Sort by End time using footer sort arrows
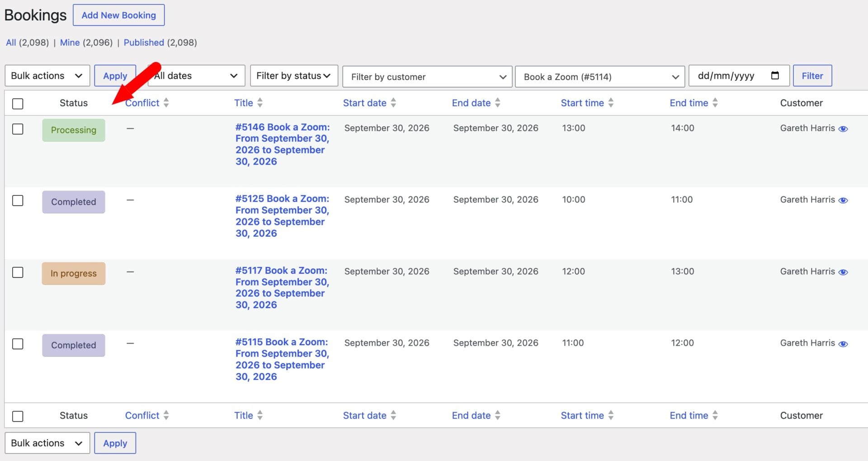This screenshot has width=868, height=461. 715,415
